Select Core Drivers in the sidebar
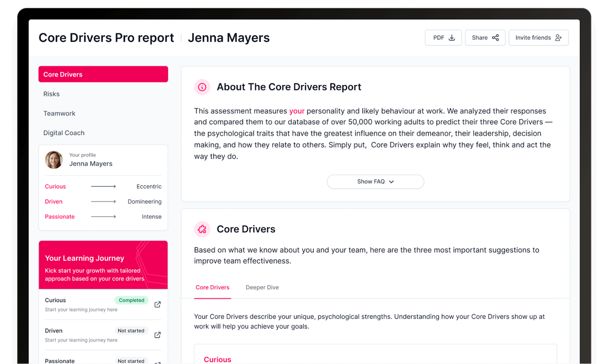 103,74
